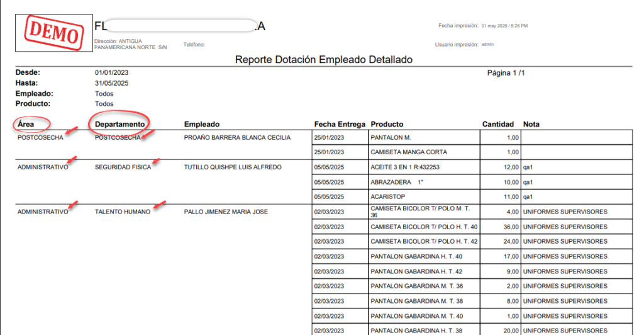The height and width of the screenshot is (335, 644).
Task: Click the SEGURIDAD FISICA department cell
Action: tap(123, 167)
